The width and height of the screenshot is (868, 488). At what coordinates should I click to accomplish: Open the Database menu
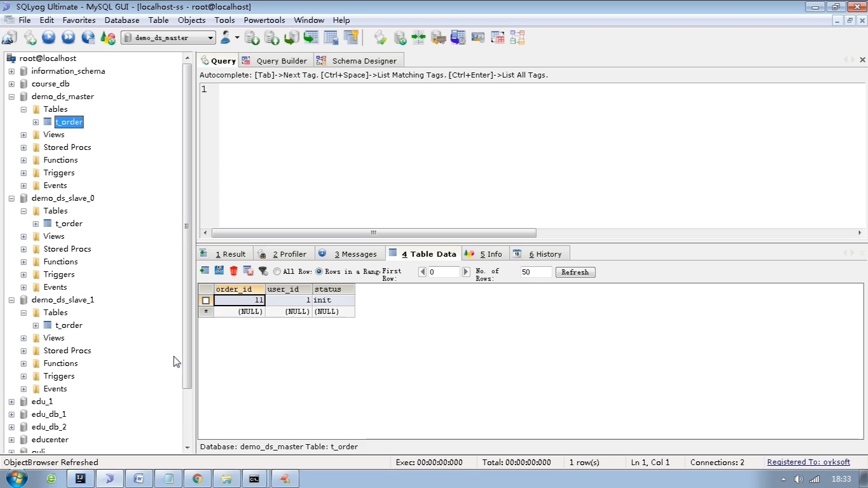pyautogui.click(x=122, y=20)
